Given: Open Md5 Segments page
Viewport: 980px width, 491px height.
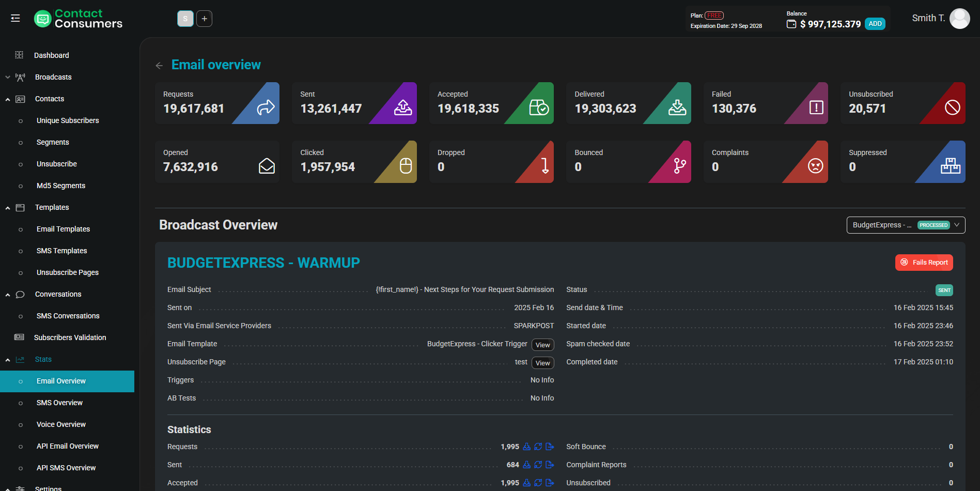Looking at the screenshot, I should 61,186.
